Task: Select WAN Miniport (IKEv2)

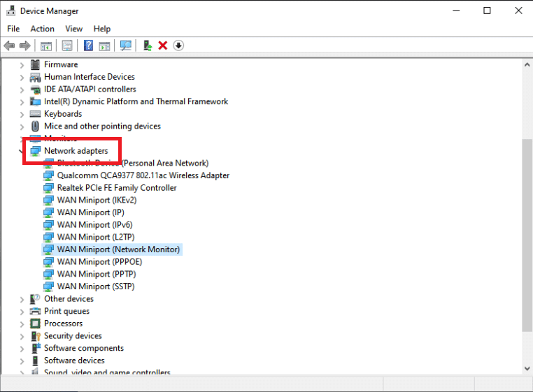Action: tap(97, 200)
